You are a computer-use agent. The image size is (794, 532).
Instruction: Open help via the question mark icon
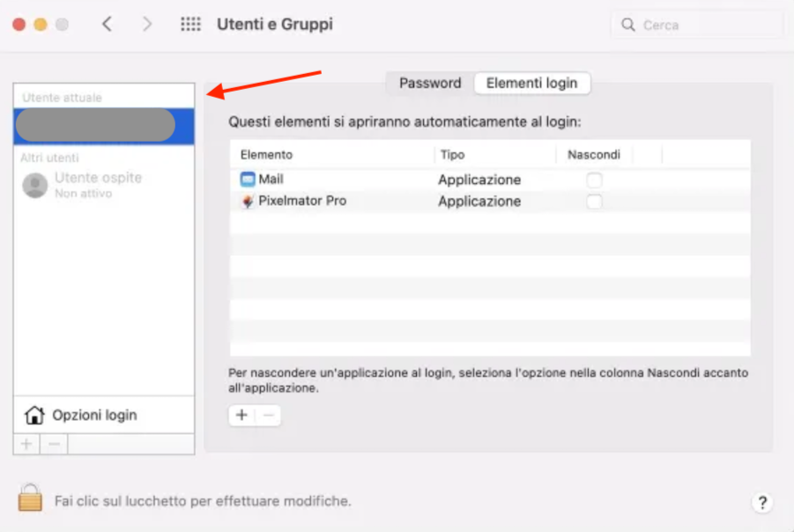pyautogui.click(x=761, y=502)
